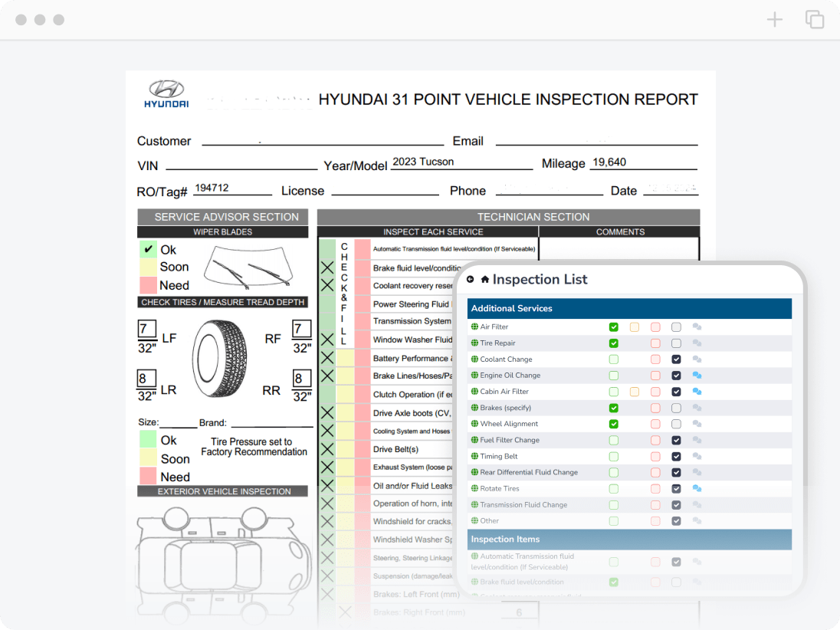Click the X mark beside Brake fluid level/condition
This screenshot has width=840, height=630.
[327, 267]
